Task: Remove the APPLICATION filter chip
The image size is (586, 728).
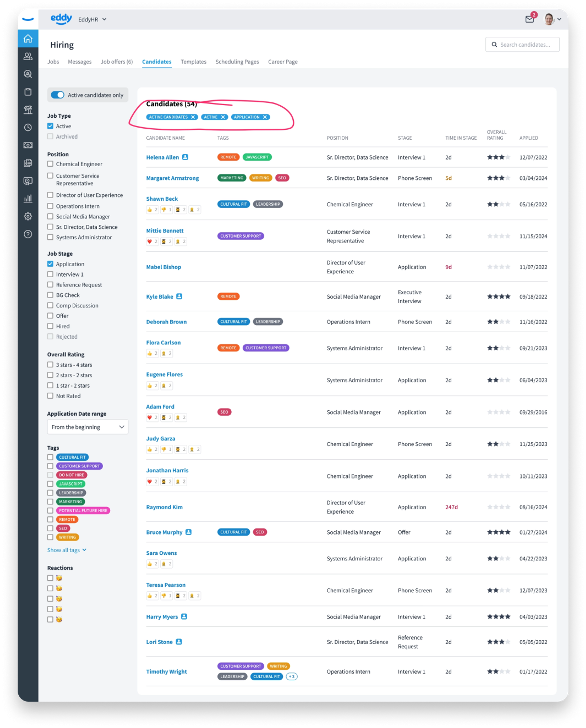Action: tap(265, 117)
